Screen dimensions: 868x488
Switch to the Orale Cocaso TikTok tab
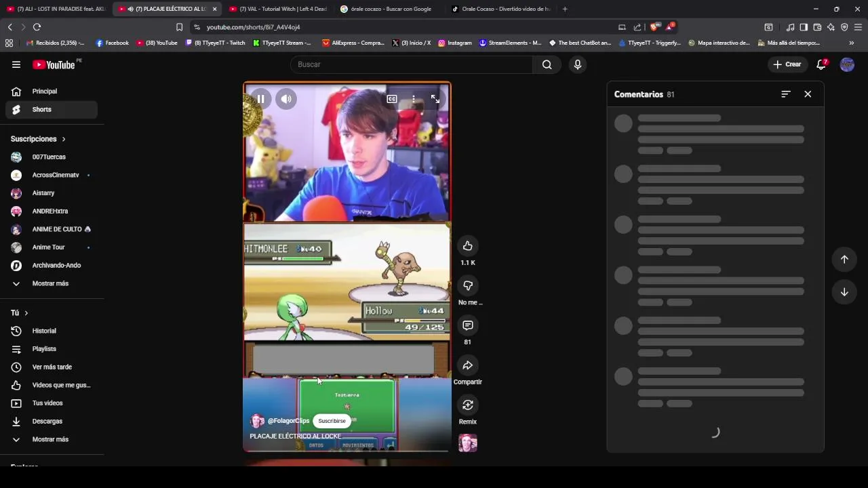tap(500, 9)
